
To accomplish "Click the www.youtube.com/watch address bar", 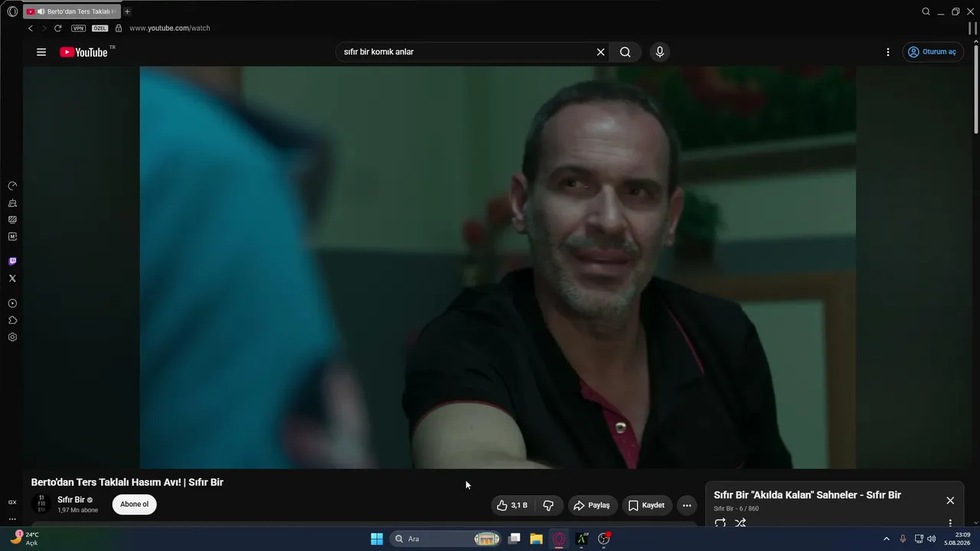I will (170, 28).
